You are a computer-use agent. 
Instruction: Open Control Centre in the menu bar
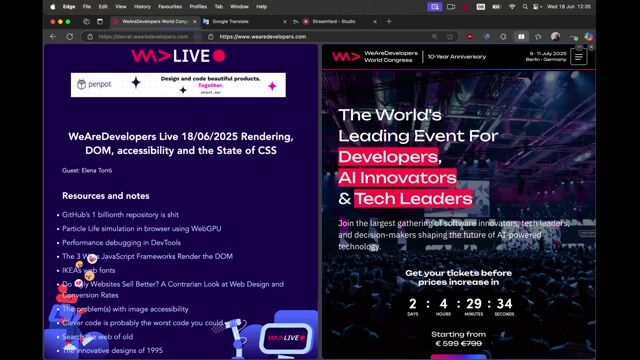(536, 7)
